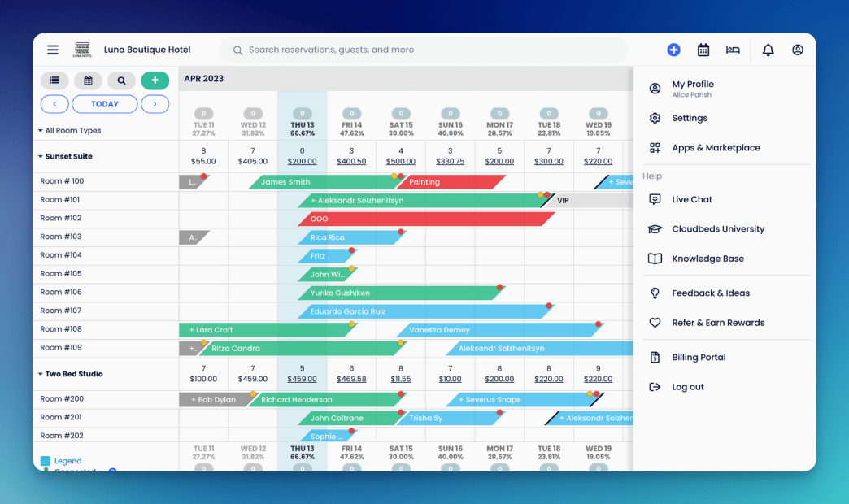This screenshot has width=849, height=504.
Task: Open Eduardo Garcia Ruiz reservation
Action: point(426,311)
